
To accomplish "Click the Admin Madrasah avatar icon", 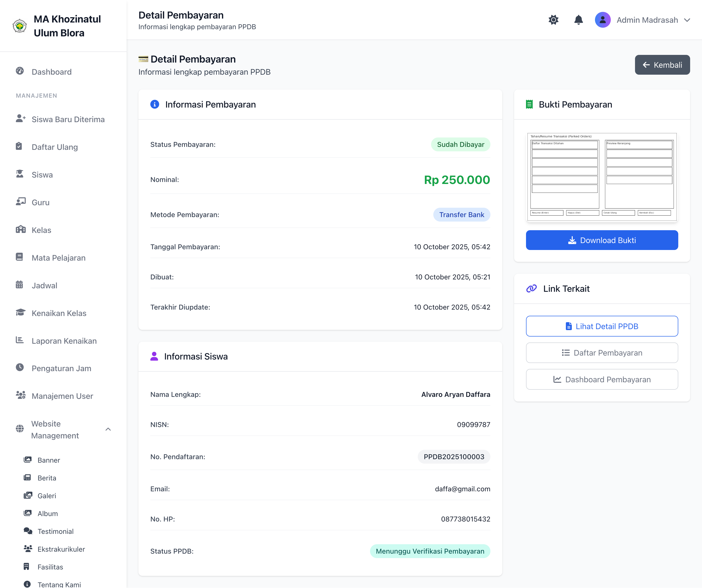I will tap(602, 20).
